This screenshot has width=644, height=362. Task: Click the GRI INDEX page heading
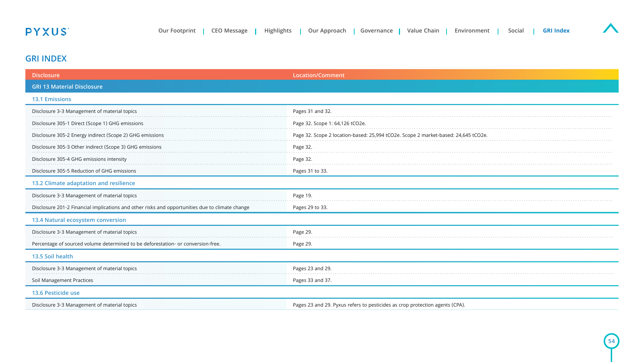46,59
